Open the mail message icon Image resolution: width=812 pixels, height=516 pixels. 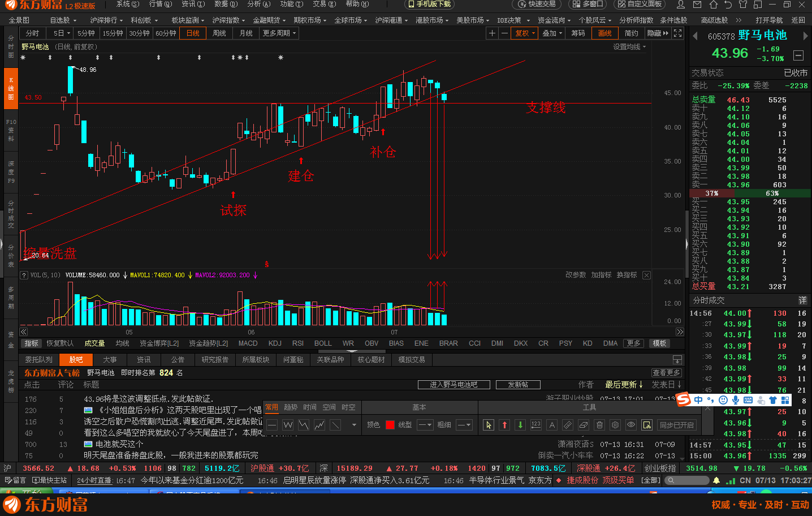[697, 4]
